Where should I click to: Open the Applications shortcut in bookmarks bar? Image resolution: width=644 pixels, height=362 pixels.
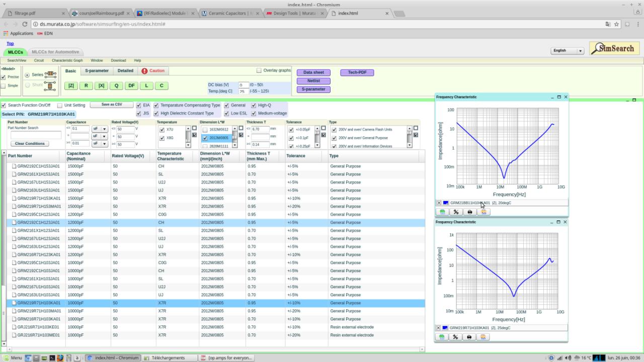(x=19, y=33)
